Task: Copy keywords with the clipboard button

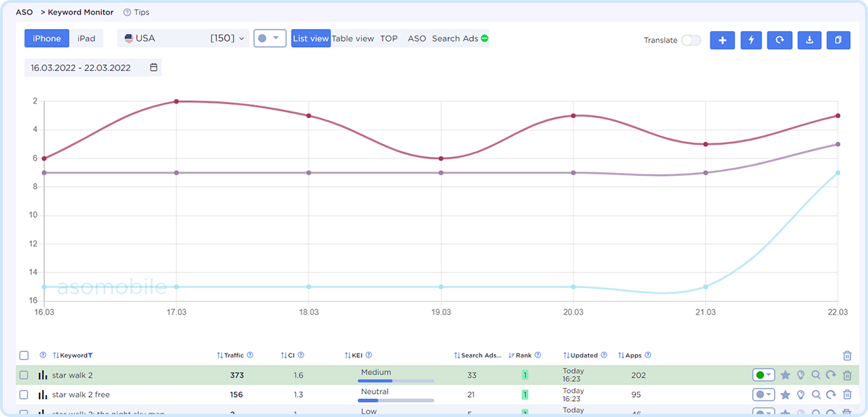Action: (838, 41)
